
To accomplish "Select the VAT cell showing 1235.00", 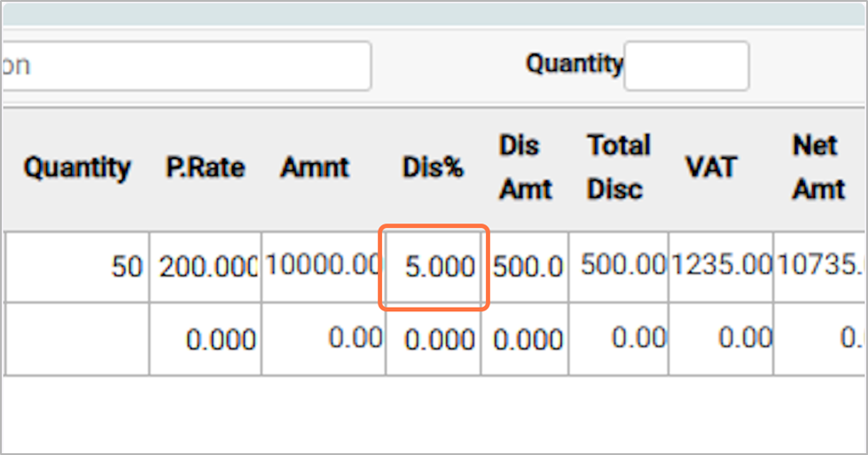I will [x=721, y=265].
